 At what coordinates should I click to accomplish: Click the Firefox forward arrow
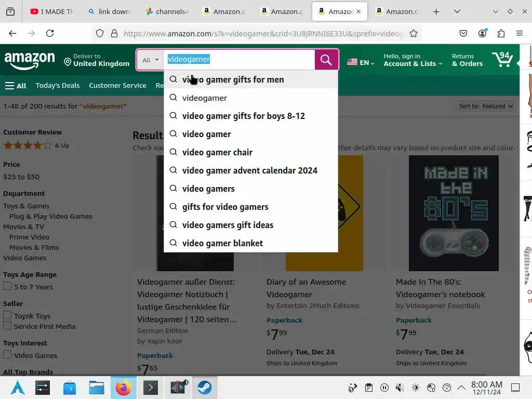click(x=31, y=33)
